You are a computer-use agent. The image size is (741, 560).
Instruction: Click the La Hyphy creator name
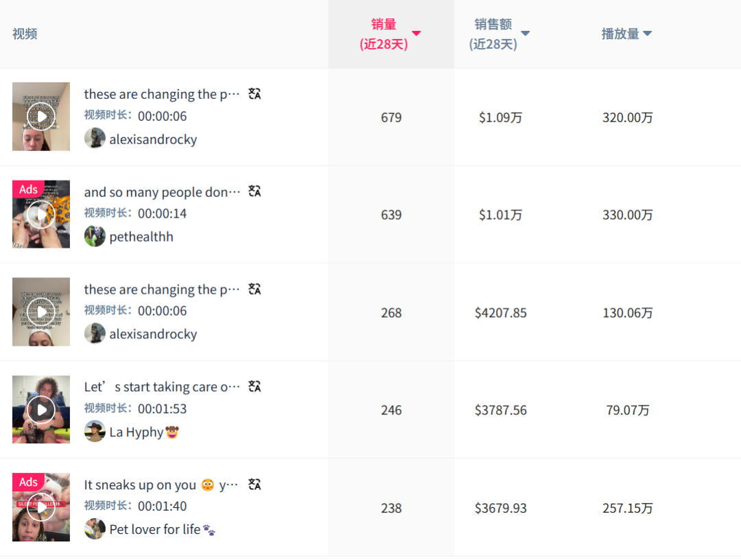tap(136, 432)
